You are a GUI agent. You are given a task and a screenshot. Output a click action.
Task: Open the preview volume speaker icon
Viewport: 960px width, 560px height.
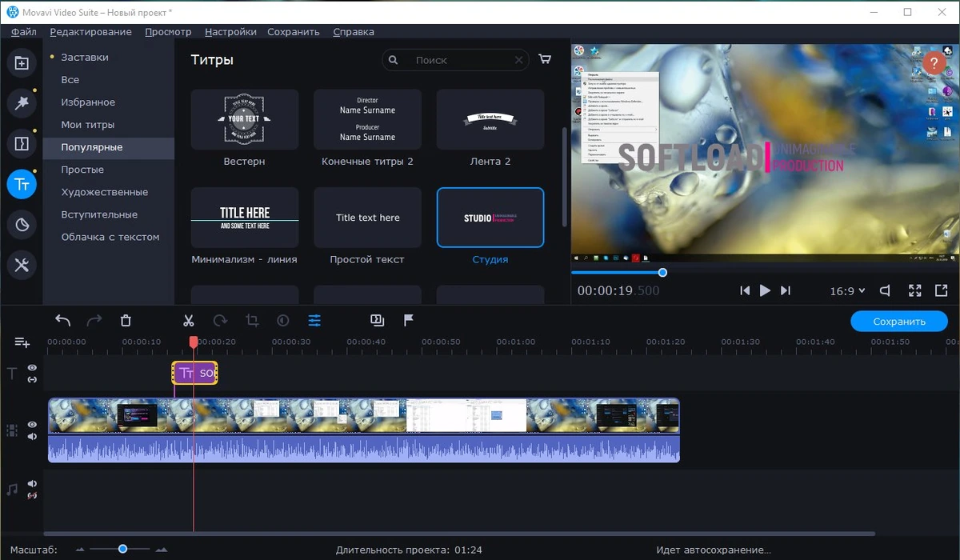885,290
